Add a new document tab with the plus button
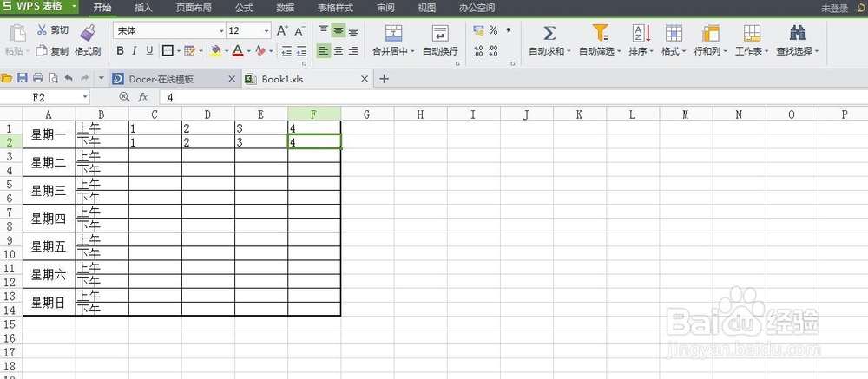 [x=385, y=79]
